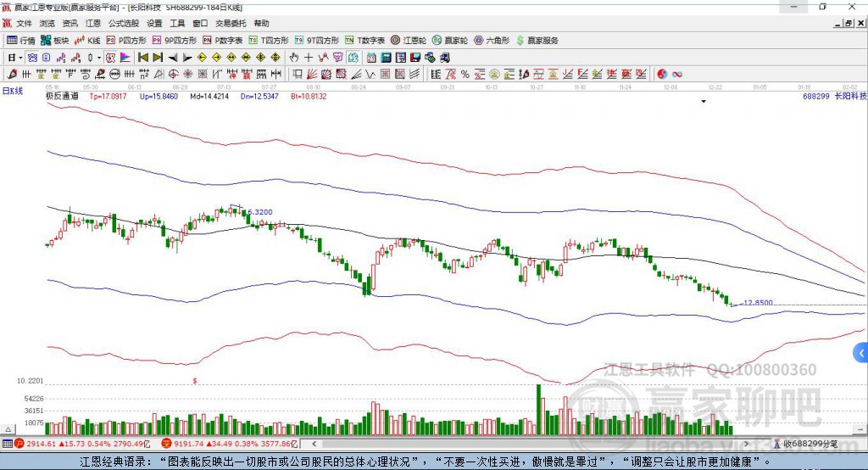Jump to last bar icon
The height and width of the screenshot is (470, 868).
tap(158, 58)
